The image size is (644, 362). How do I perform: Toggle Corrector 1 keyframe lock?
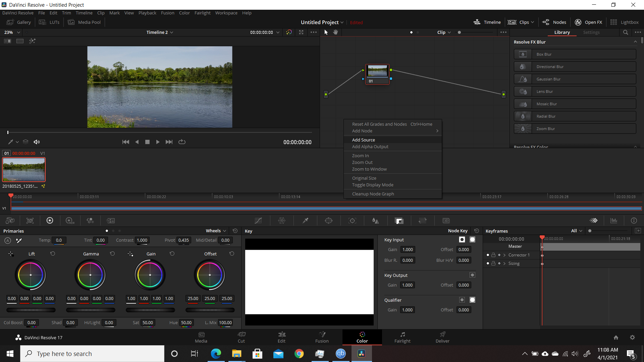tap(493, 255)
